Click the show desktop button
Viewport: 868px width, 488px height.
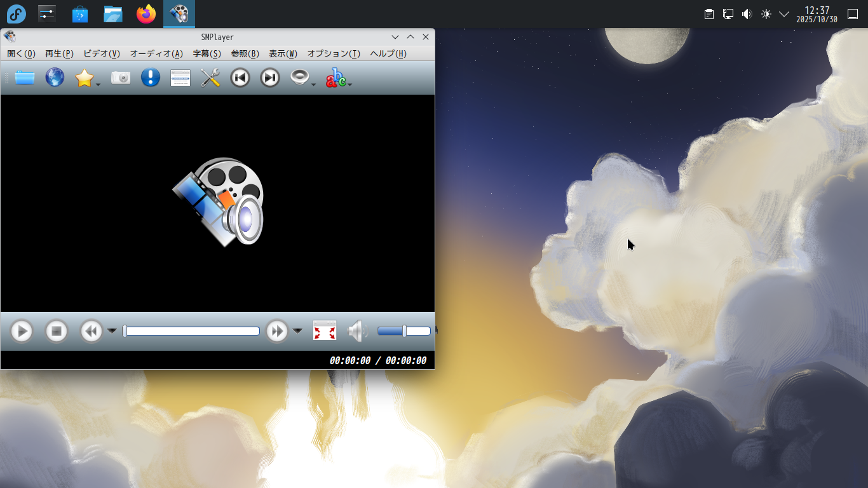point(853,14)
